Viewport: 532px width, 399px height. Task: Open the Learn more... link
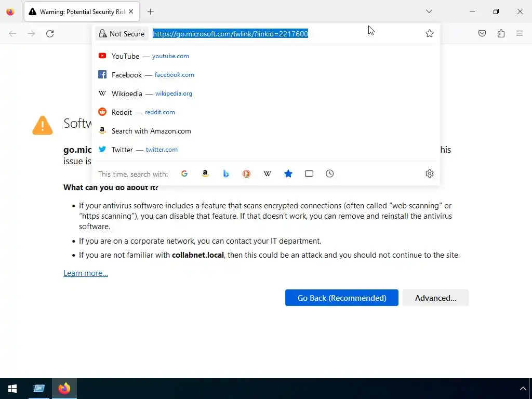click(x=86, y=273)
